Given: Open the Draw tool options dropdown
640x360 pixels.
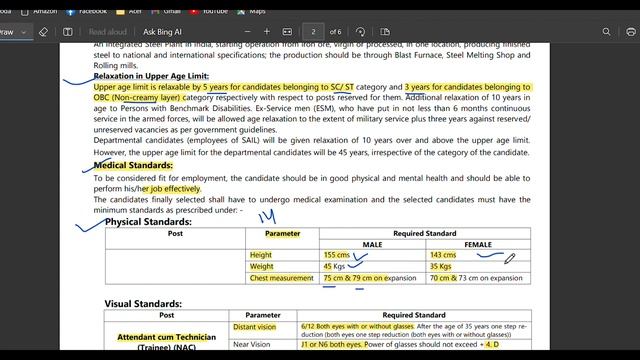Looking at the screenshot, I should [x=24, y=32].
